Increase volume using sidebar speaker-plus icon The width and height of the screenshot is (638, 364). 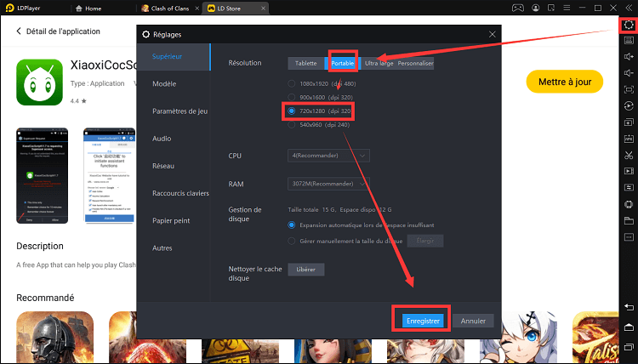tap(629, 56)
